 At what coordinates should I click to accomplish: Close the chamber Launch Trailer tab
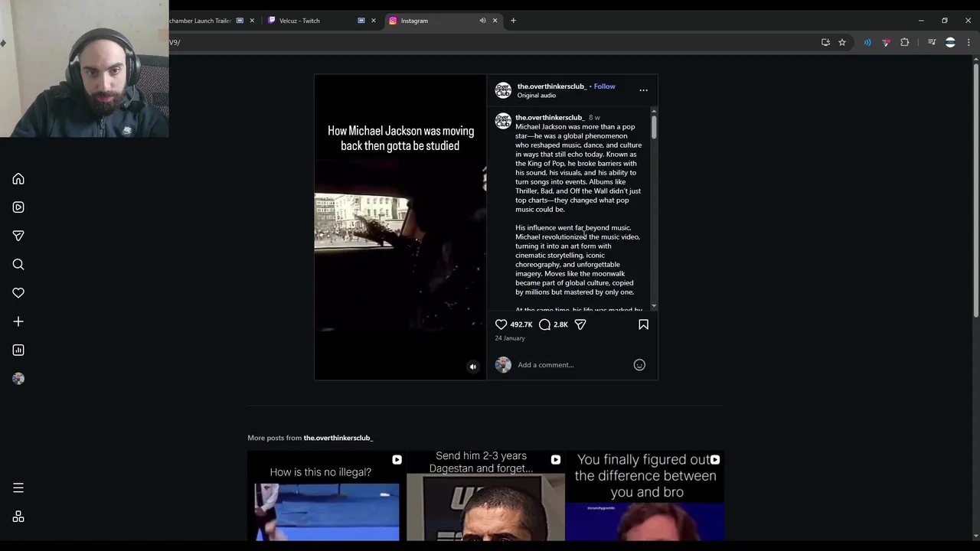[x=252, y=21]
